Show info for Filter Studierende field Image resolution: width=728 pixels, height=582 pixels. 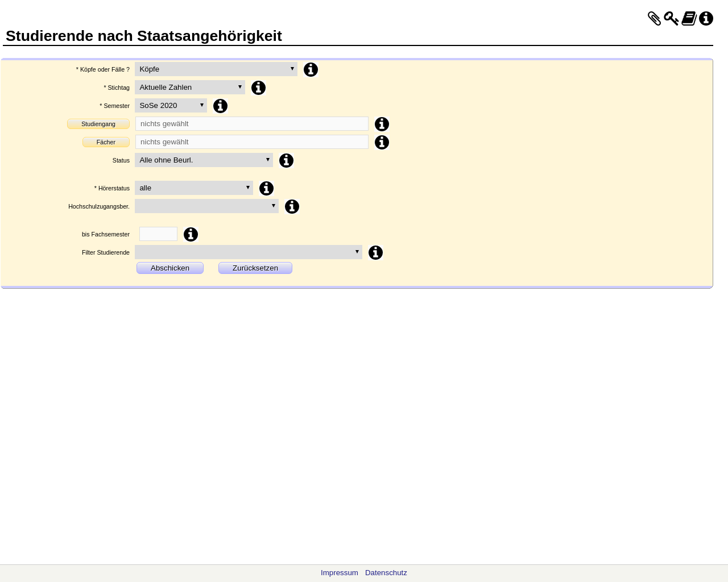click(375, 252)
